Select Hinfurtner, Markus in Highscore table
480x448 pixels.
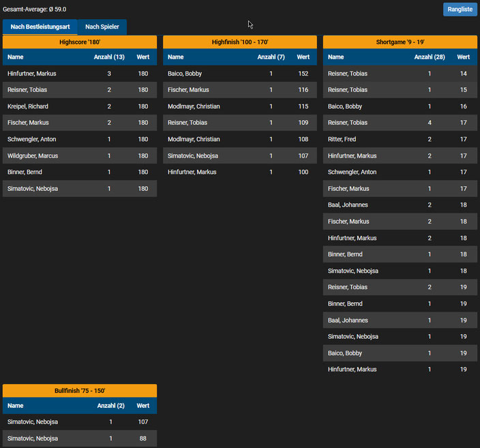click(80, 74)
